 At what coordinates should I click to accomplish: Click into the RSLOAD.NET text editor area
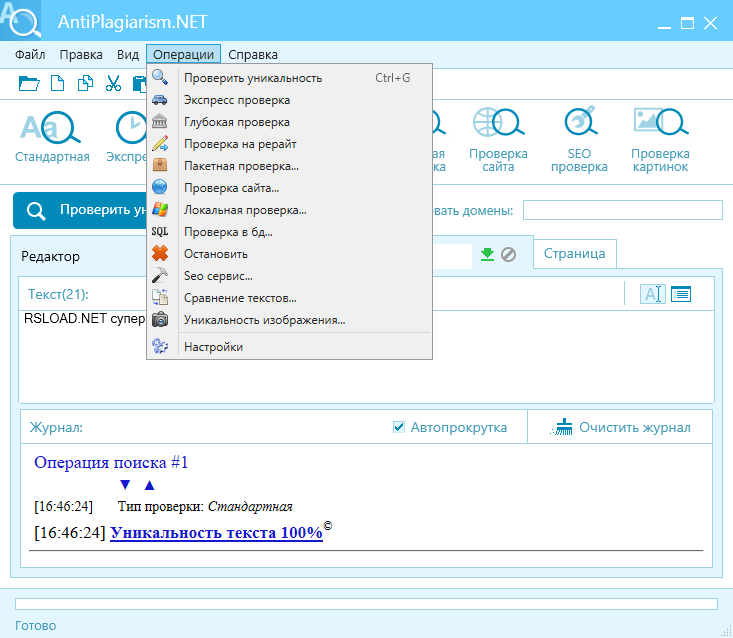click(366, 356)
